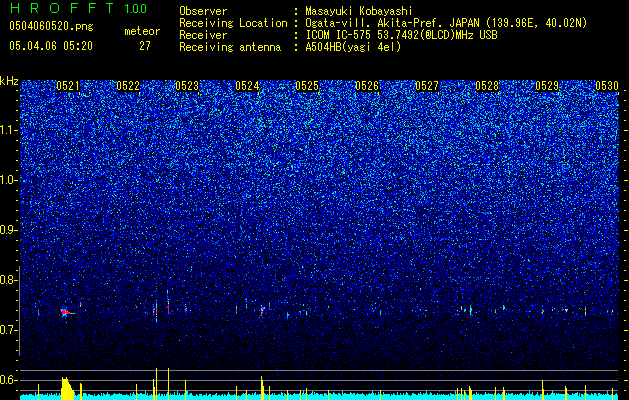The width and height of the screenshot is (629, 400).
Task: Click observer name Masayuki Kobayashi
Action: [359, 12]
